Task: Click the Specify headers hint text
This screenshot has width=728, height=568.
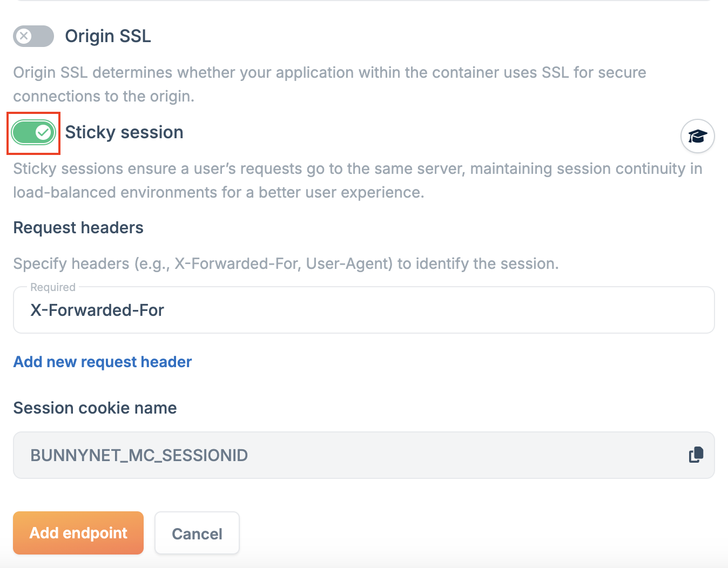Action: pos(286,263)
